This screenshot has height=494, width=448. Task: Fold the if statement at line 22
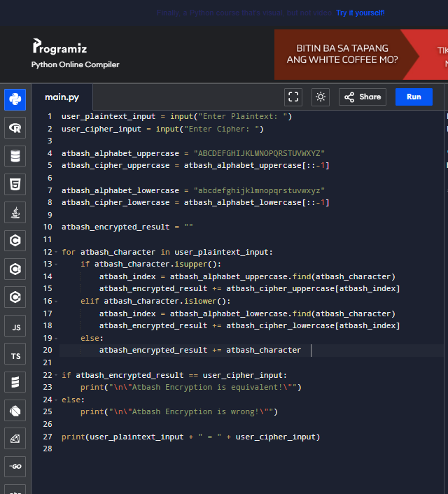pyautogui.click(x=57, y=375)
